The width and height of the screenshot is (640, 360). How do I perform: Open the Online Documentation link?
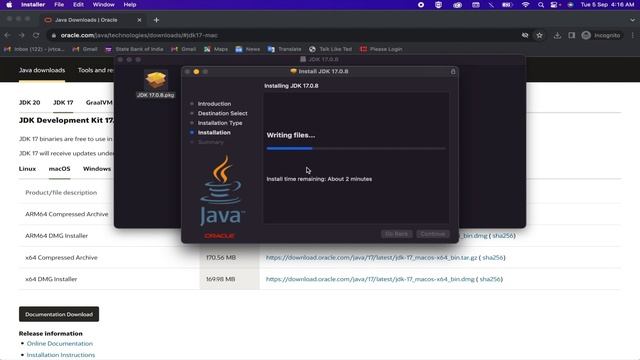[60, 344]
